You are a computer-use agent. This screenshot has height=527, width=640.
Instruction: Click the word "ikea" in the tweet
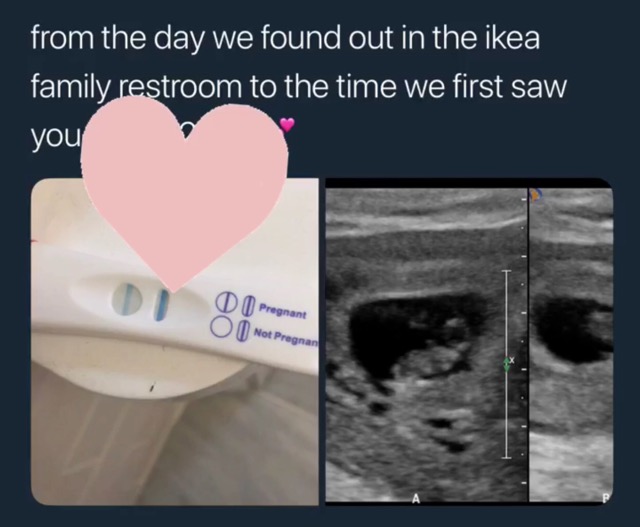(x=512, y=38)
